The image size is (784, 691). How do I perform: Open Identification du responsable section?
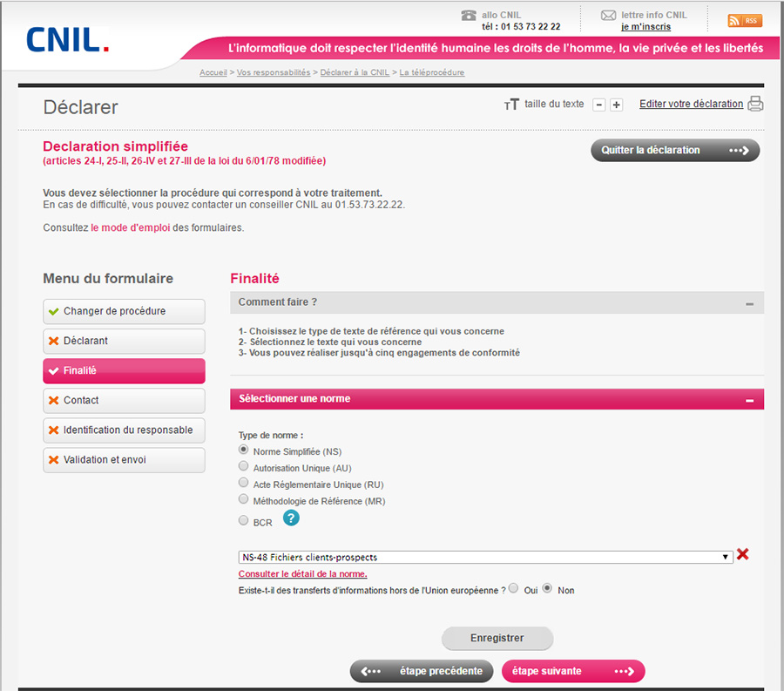(124, 430)
